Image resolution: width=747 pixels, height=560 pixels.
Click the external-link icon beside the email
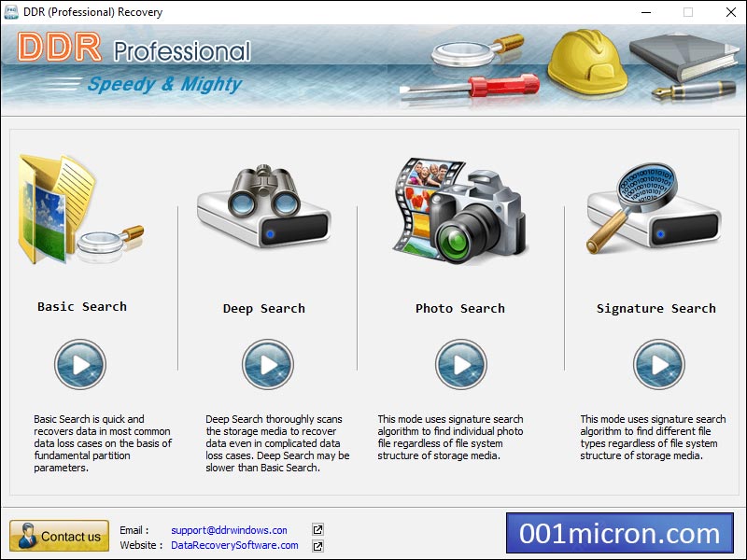(x=317, y=529)
